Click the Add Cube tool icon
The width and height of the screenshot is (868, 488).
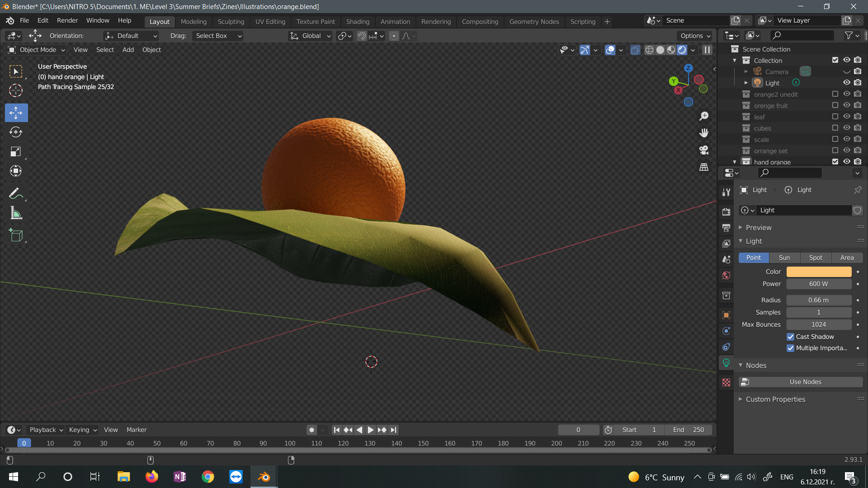pyautogui.click(x=16, y=235)
